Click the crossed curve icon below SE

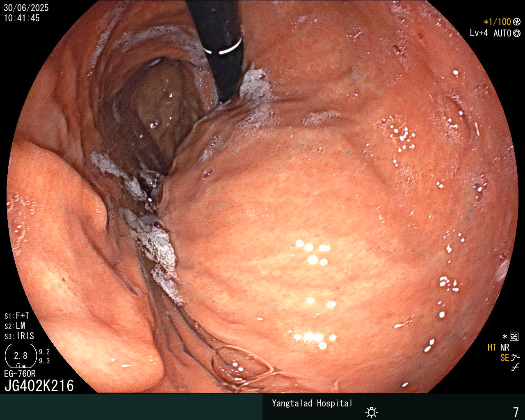point(515,367)
